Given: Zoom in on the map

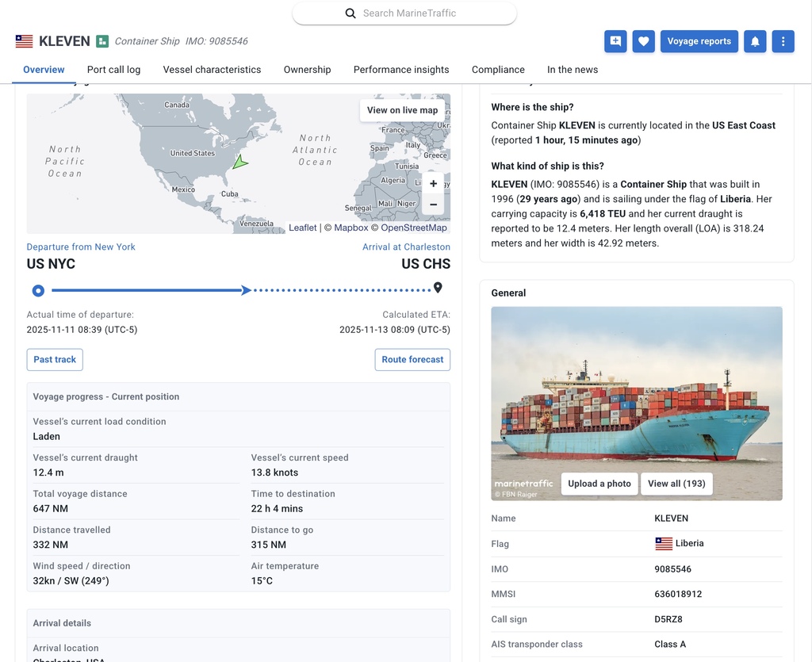Looking at the screenshot, I should coord(433,184).
